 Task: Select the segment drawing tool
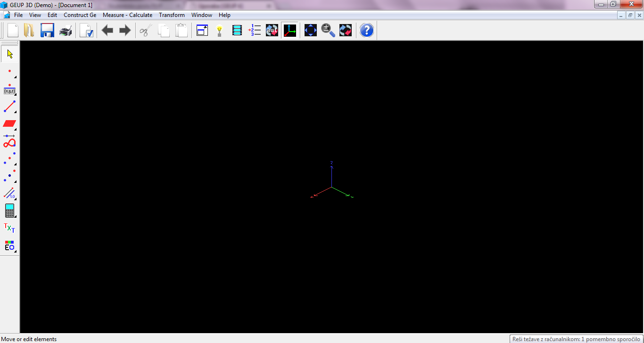coord(8,106)
